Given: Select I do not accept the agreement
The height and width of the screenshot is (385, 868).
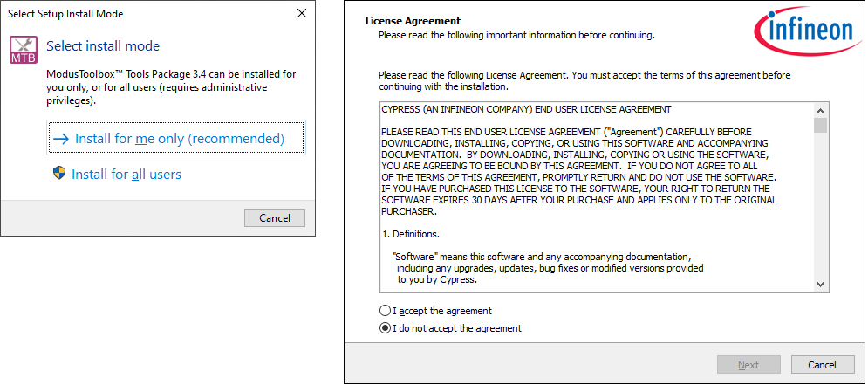Looking at the screenshot, I should click(x=386, y=328).
